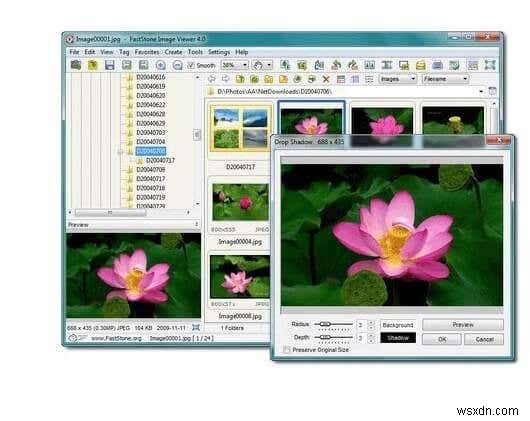Select the hand cursor tool icon
Viewport: 530px width, 421px height.
click(x=258, y=65)
